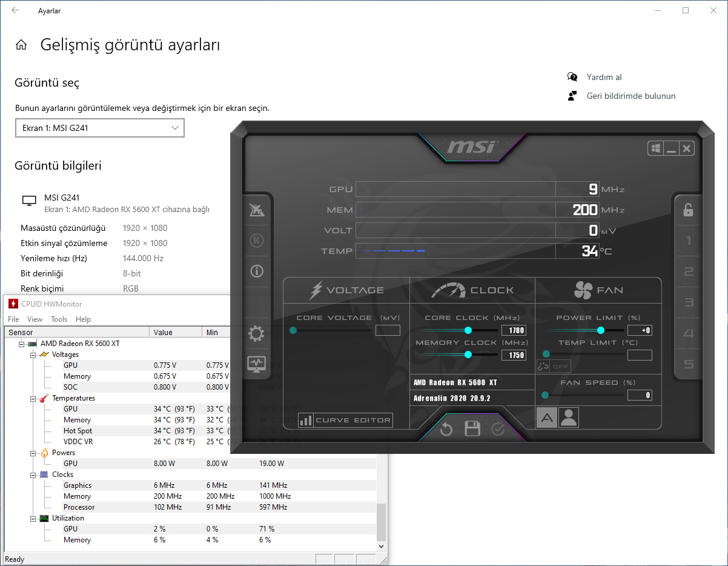Click the fan user-defined profile icon
Viewport: 728px width, 566px height.
(x=569, y=418)
